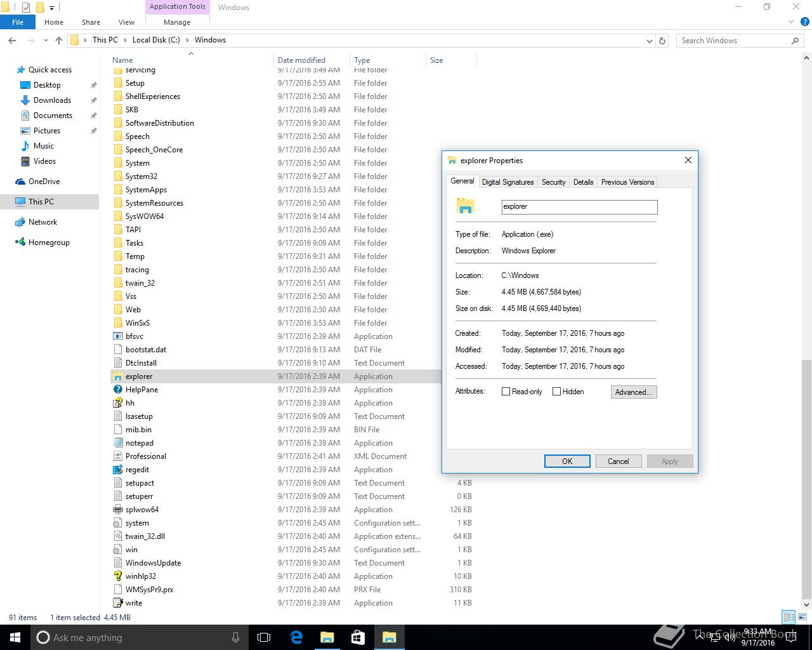Select the WindowsUpdate text document
This screenshot has width=812, height=650.
tap(153, 563)
